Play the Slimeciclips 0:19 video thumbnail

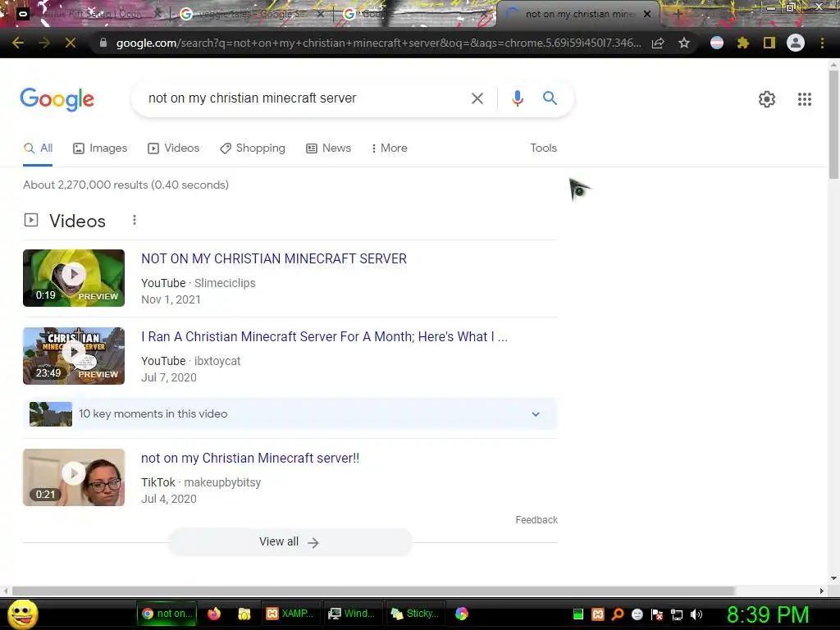point(74,278)
